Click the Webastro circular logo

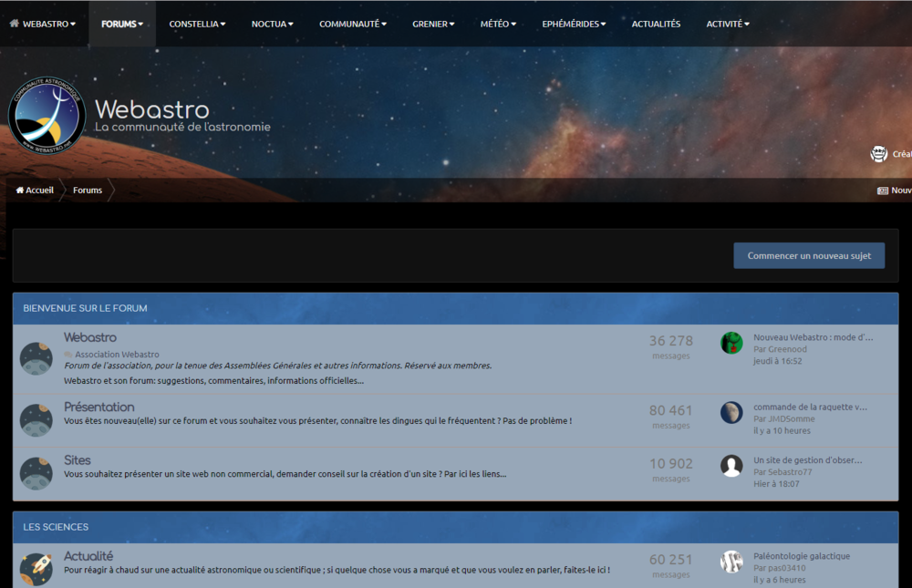[x=47, y=115]
